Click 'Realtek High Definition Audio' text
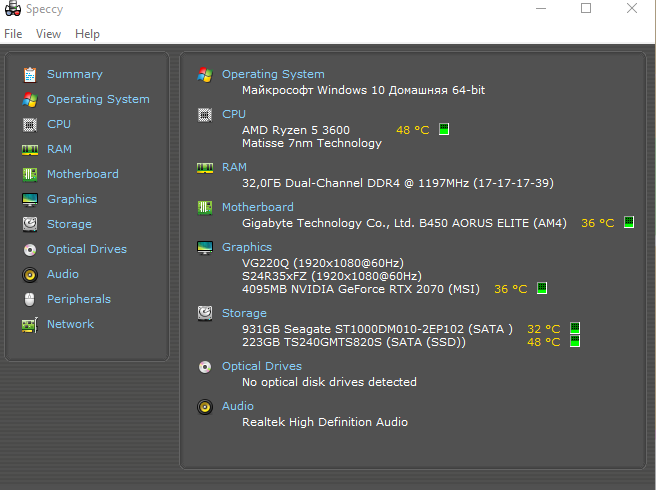The height and width of the screenshot is (490, 656). pos(325,422)
